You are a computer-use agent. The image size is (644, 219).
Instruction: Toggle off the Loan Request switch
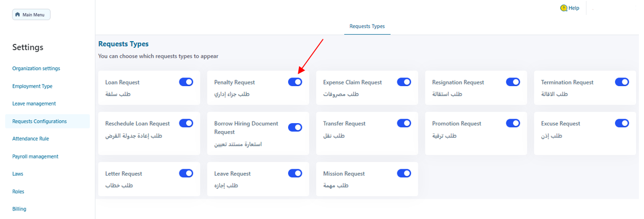tap(186, 82)
